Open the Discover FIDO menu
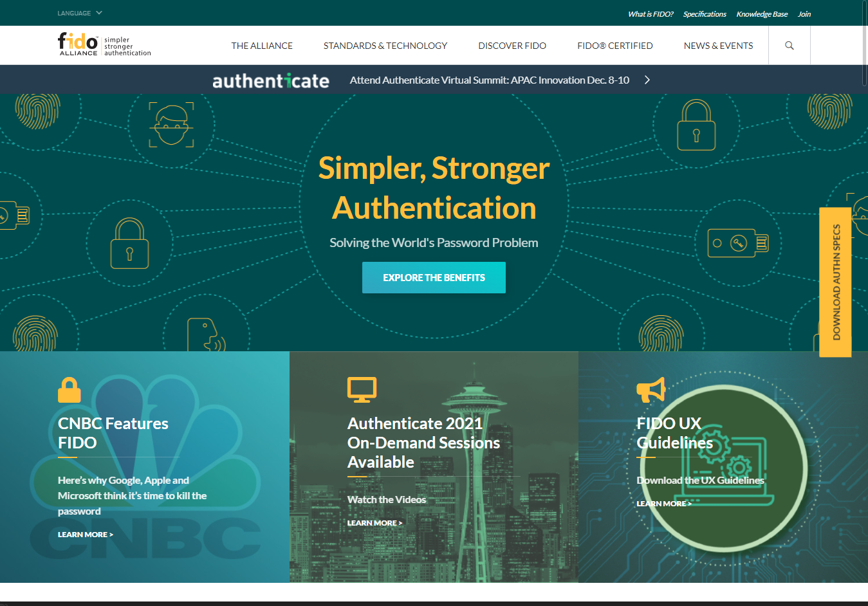 click(512, 46)
